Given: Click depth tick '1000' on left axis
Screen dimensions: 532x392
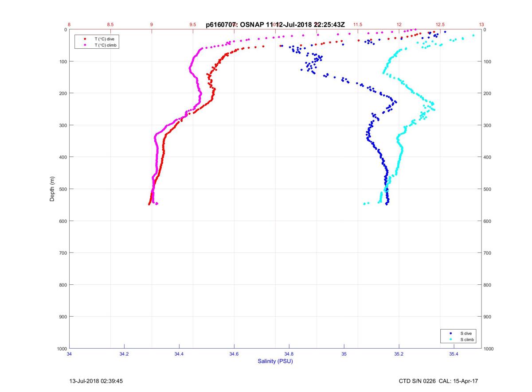Looking at the screenshot, I should pos(62,349).
